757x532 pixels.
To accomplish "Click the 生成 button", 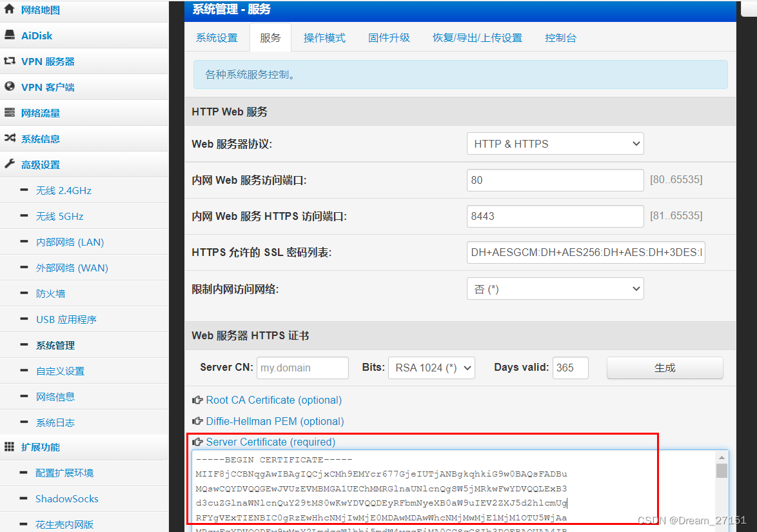I will click(x=665, y=368).
